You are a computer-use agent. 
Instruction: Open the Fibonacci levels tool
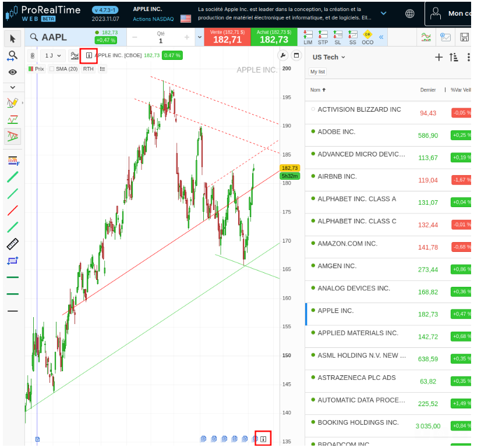point(13,161)
